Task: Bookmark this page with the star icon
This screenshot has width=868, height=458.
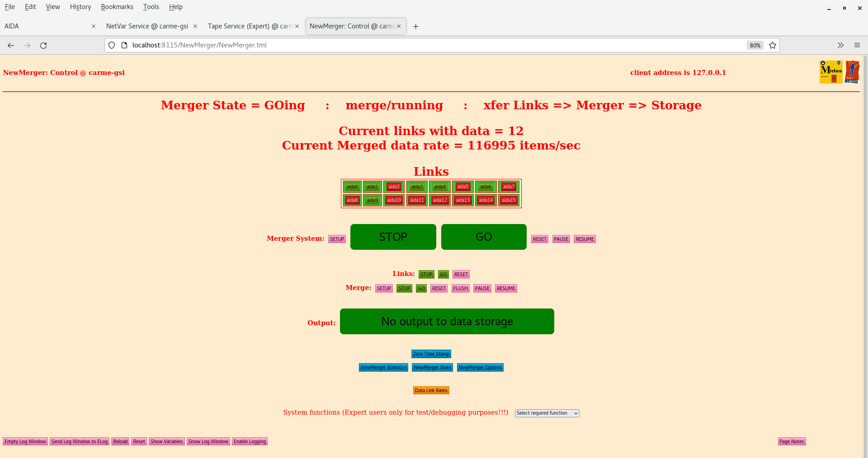Action: [773, 45]
